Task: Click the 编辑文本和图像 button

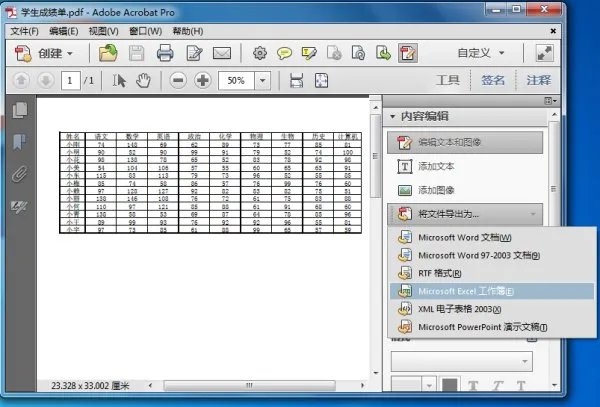Action: click(465, 142)
